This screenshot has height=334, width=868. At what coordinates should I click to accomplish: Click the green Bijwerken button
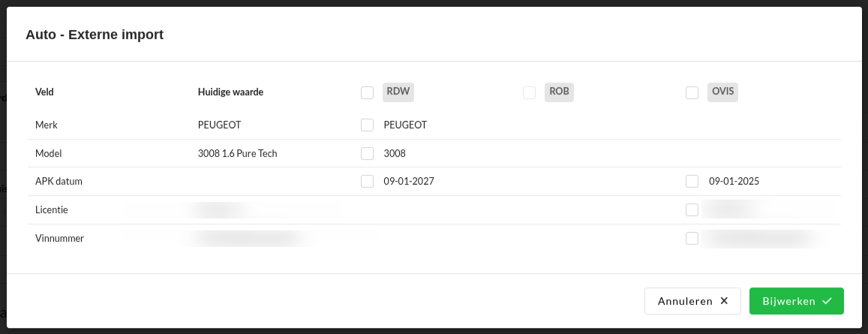click(796, 301)
